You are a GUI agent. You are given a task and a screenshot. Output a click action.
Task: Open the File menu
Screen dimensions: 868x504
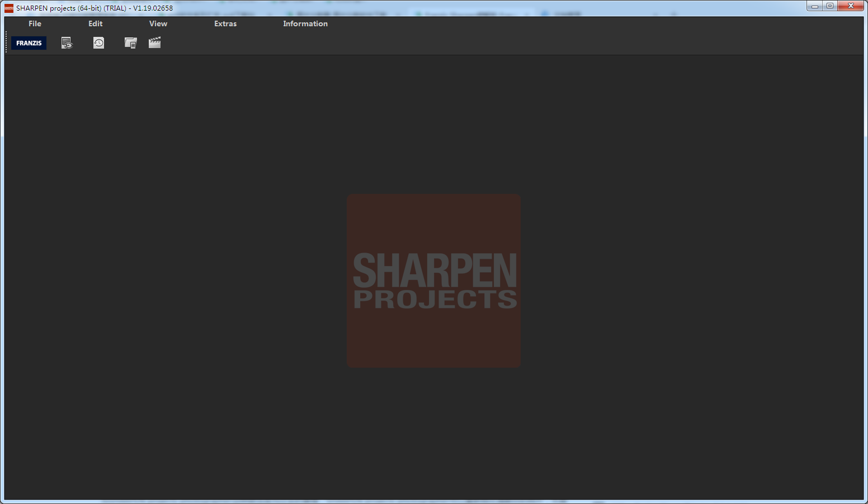[x=35, y=23]
